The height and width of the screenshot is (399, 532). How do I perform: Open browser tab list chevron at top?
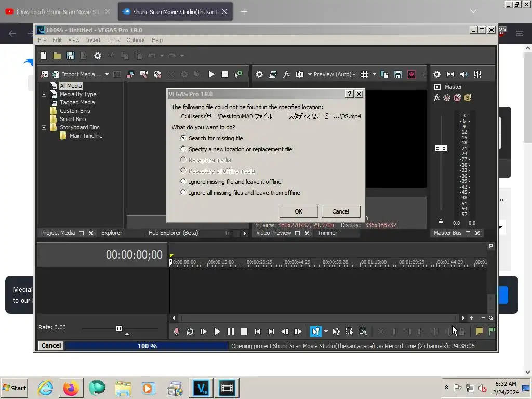click(x=473, y=11)
